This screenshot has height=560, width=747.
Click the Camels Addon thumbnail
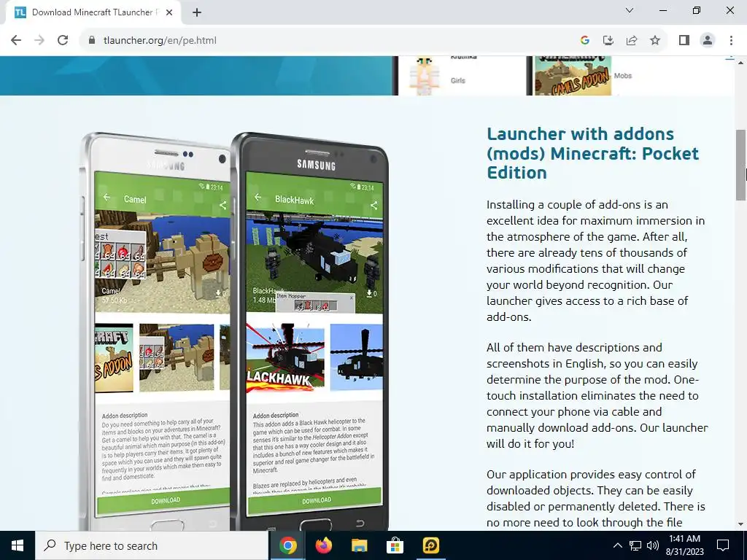pyautogui.click(x=573, y=76)
